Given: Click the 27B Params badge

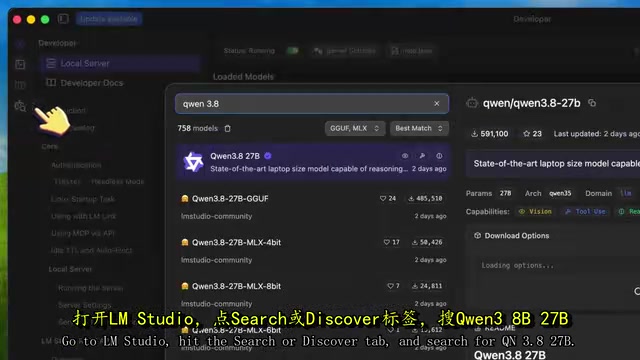Looking at the screenshot, I should pos(505,193).
